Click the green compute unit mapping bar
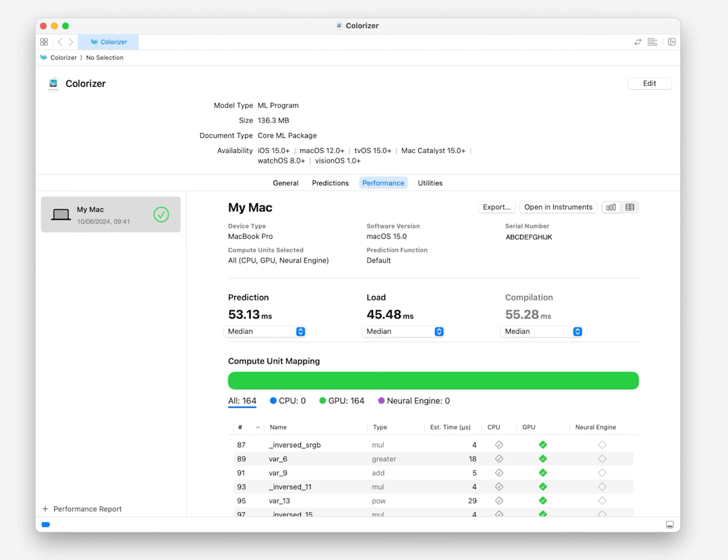This screenshot has height=560, width=728. [x=433, y=380]
